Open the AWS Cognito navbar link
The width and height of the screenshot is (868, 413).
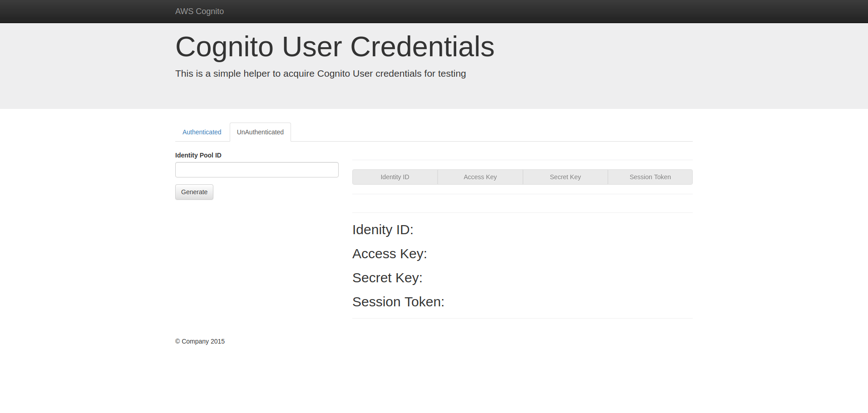[199, 11]
